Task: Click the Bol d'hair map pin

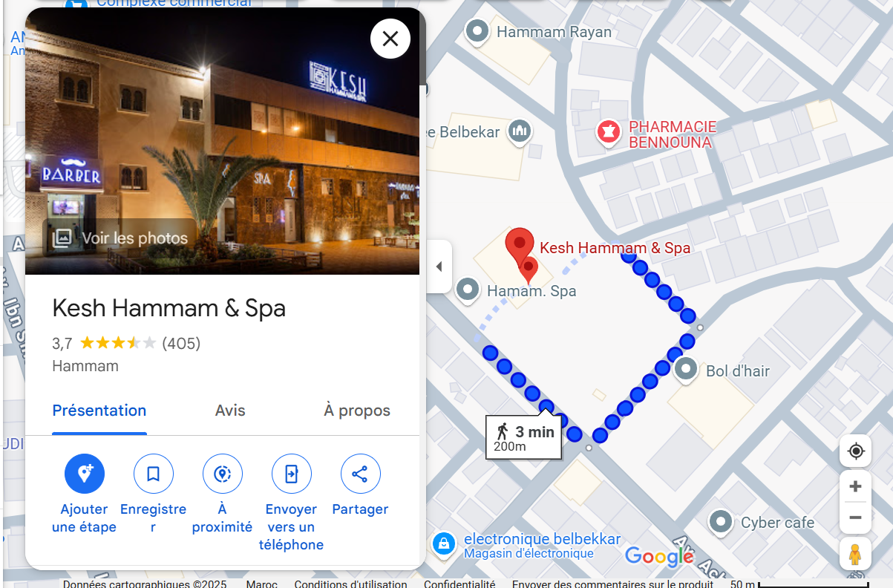Action: (x=685, y=370)
